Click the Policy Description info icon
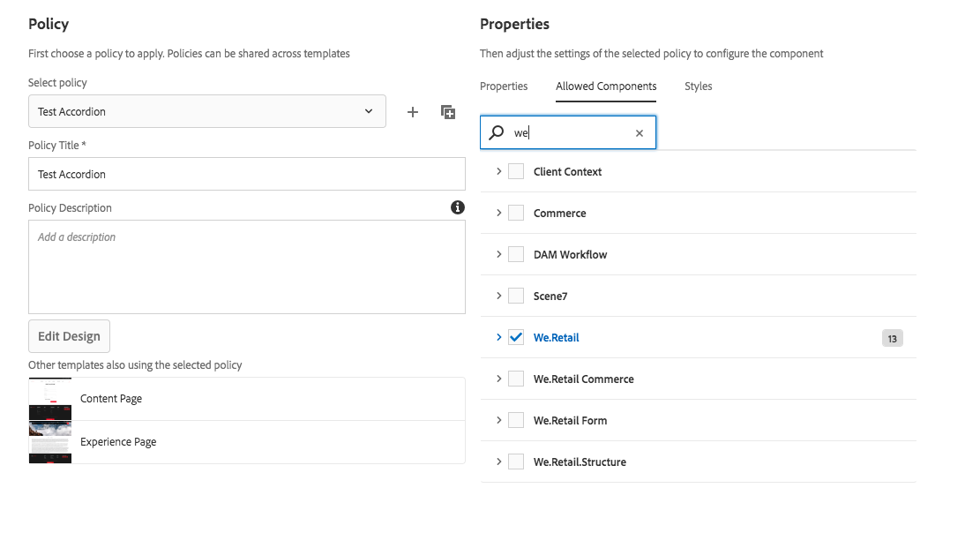 tap(457, 207)
